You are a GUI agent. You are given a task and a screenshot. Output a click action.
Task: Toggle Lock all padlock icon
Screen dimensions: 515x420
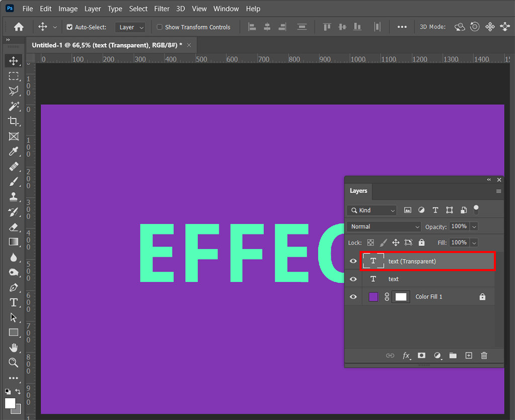422,242
